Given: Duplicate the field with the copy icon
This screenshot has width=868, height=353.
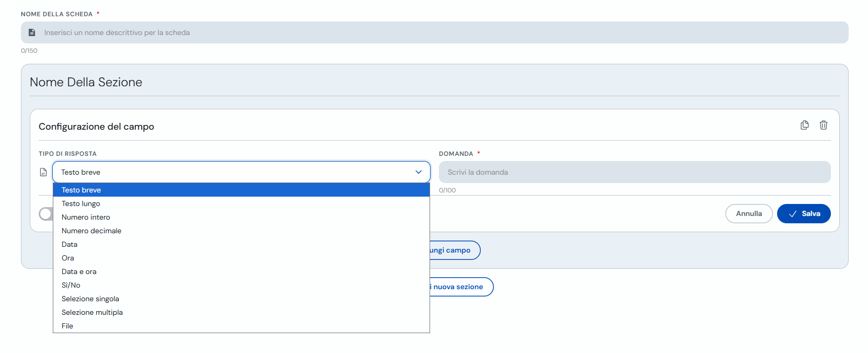Looking at the screenshot, I should coord(805,125).
